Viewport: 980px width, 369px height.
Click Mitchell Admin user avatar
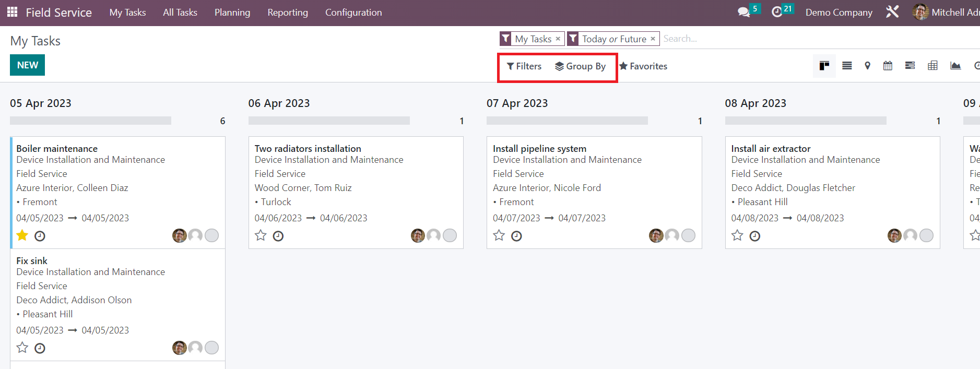[x=920, y=12]
